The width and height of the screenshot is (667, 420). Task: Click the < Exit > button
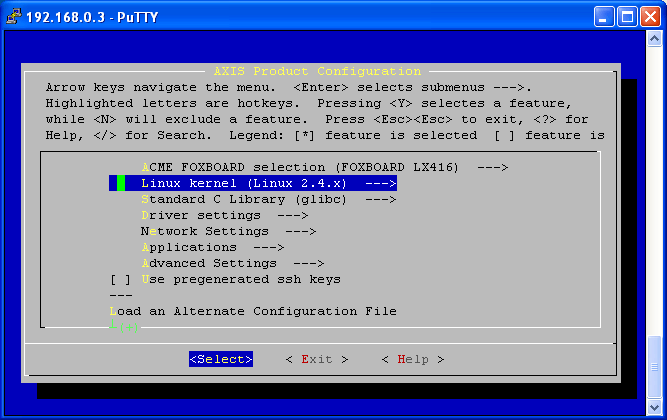tap(317, 359)
